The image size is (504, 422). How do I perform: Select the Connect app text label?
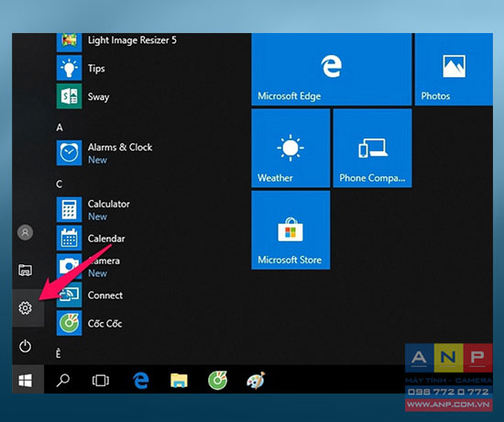click(105, 295)
